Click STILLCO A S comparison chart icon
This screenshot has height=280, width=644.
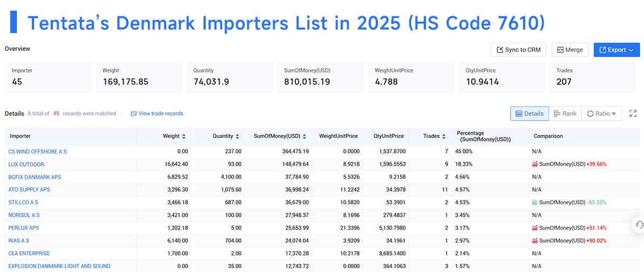tap(535, 202)
